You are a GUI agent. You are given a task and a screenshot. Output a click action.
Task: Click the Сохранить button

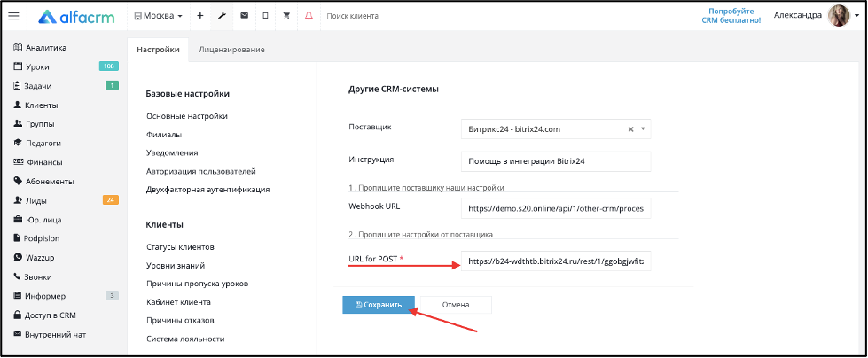[x=379, y=305]
